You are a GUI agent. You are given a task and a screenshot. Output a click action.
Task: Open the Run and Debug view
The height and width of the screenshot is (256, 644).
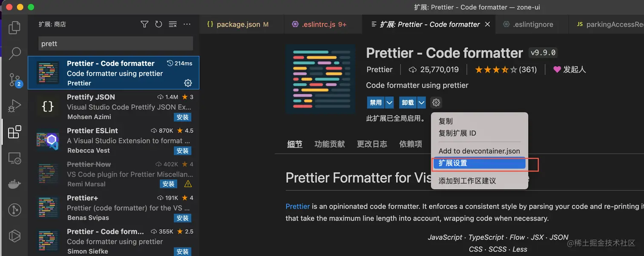tap(14, 106)
